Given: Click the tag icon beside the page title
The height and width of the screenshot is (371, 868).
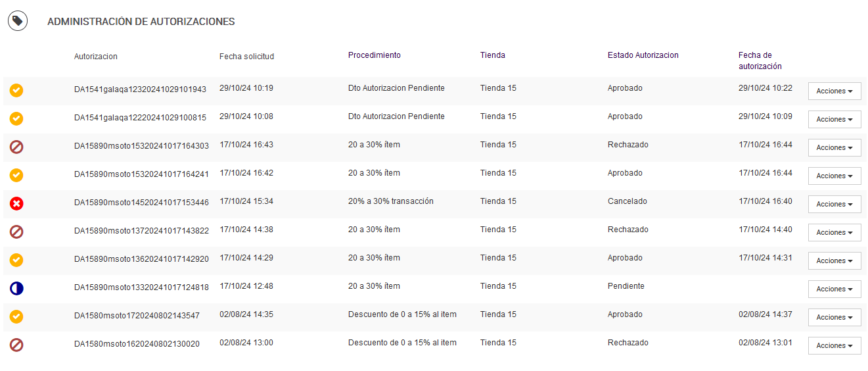Looking at the screenshot, I should pos(18,21).
